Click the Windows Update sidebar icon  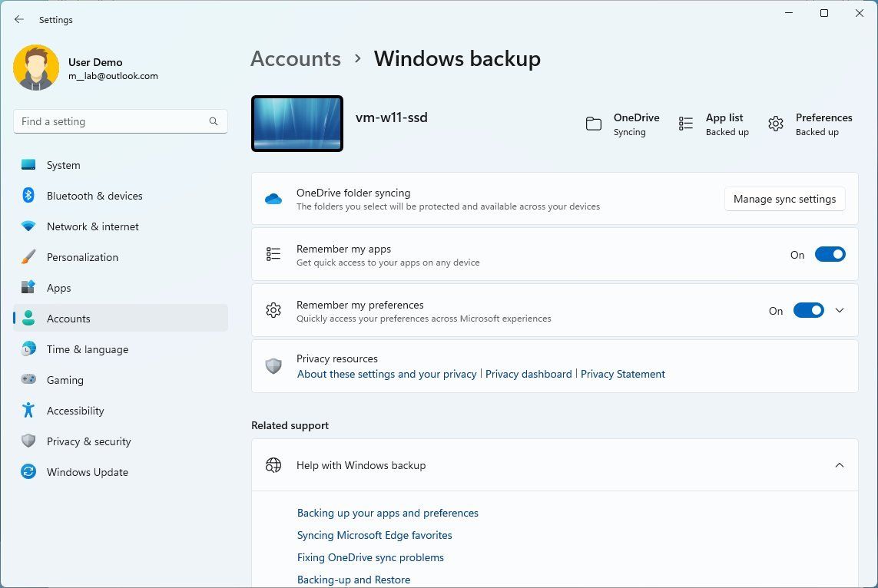click(x=28, y=472)
